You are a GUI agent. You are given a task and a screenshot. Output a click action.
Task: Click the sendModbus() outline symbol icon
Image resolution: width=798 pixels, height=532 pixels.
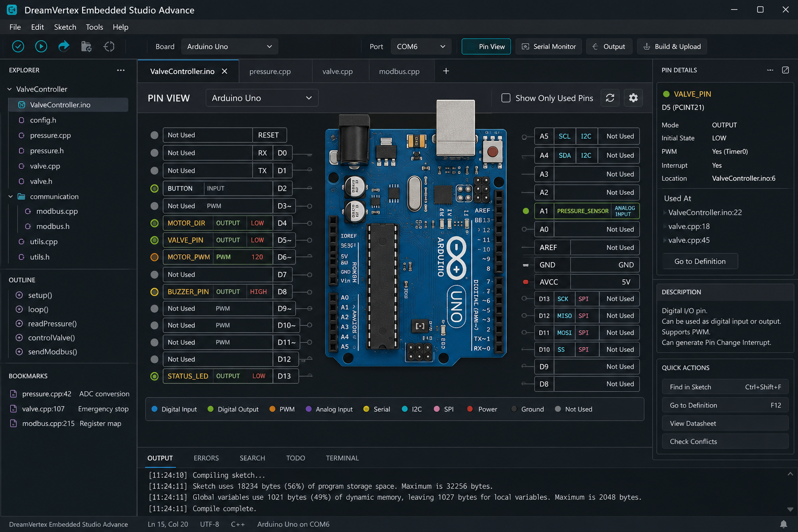[19, 352]
